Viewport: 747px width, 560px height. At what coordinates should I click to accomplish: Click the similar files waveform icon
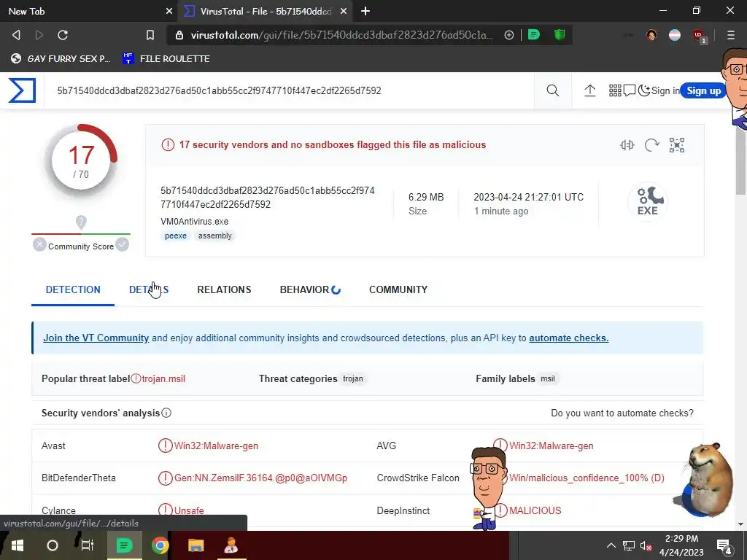[x=627, y=145]
